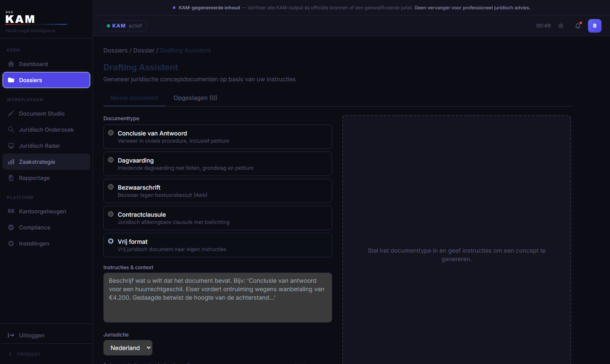
Task: Open Document Studio from the sidebar
Action: (x=47, y=113)
